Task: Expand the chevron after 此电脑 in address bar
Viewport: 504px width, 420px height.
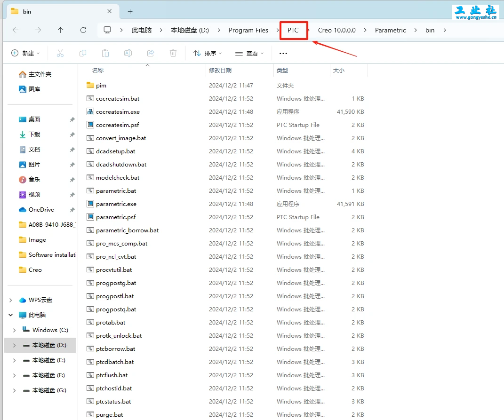Action: pos(161,30)
